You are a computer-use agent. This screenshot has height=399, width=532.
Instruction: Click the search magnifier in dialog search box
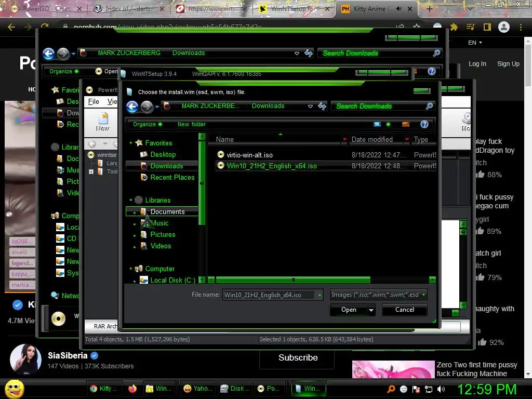[x=429, y=106]
